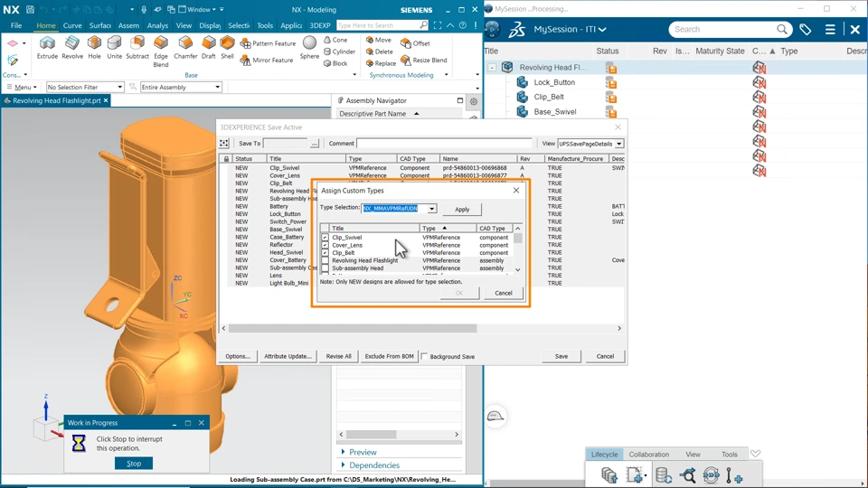Viewport: 868px width, 488px height.
Task: Click Attribute Update... button
Action: click(x=288, y=356)
